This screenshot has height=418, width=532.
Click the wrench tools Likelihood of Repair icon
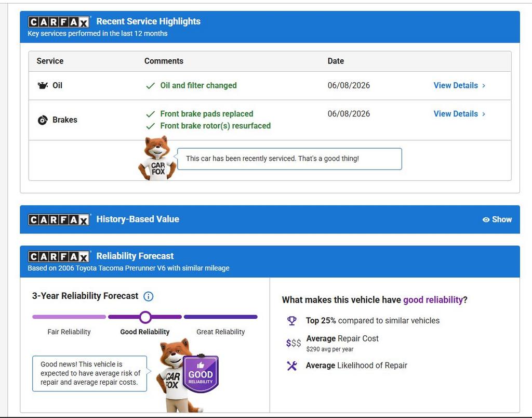coord(292,365)
